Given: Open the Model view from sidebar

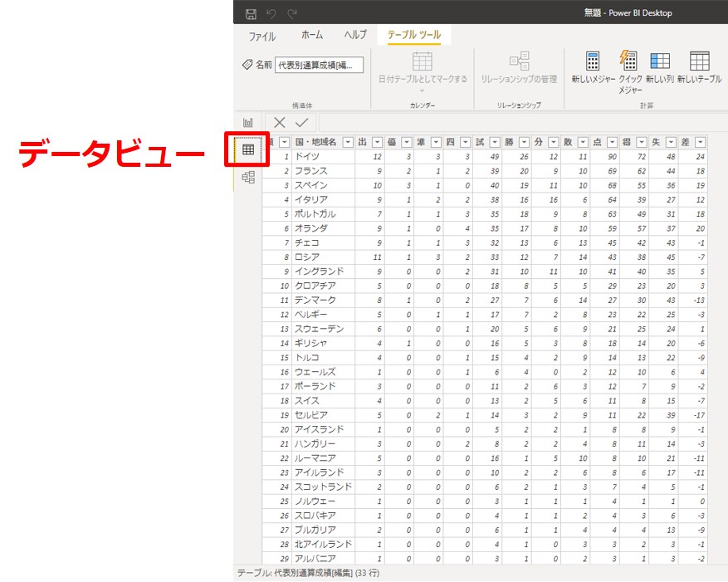Looking at the screenshot, I should click(247, 177).
